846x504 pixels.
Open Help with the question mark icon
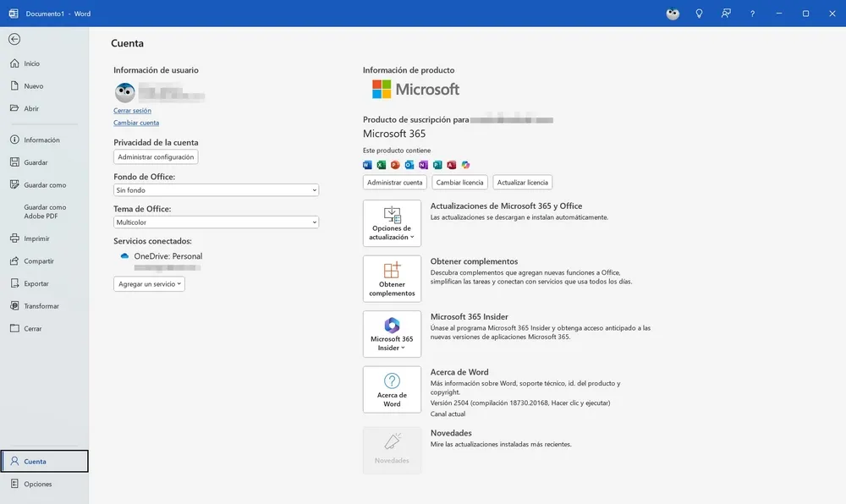(x=752, y=14)
